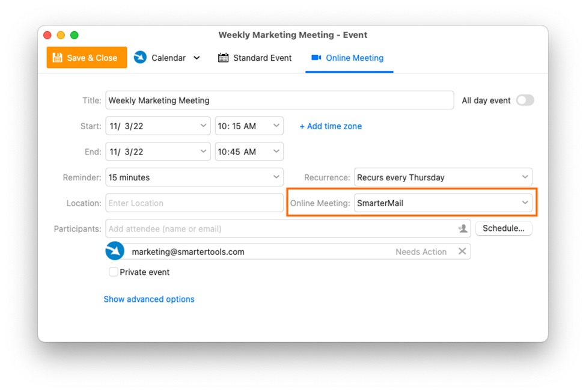The image size is (586, 392).
Task: Enable the Private event checkbox
Action: [113, 272]
